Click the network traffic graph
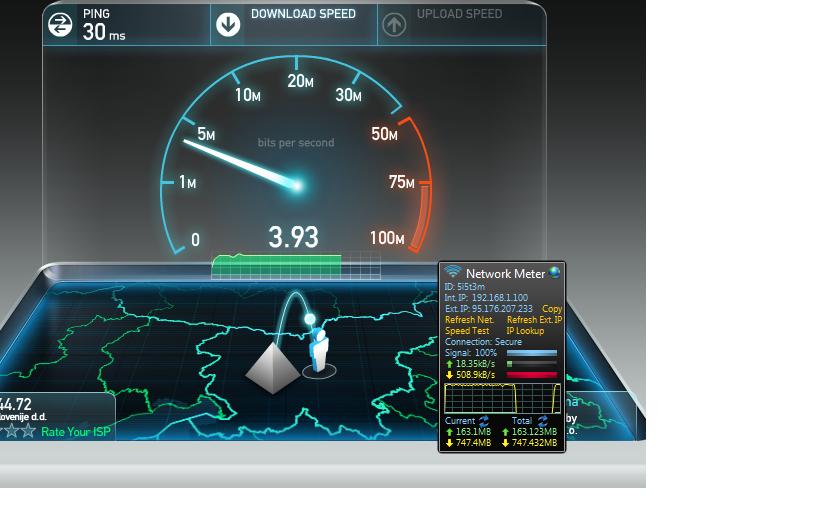Image resolution: width=840 pixels, height=525 pixels. click(502, 398)
